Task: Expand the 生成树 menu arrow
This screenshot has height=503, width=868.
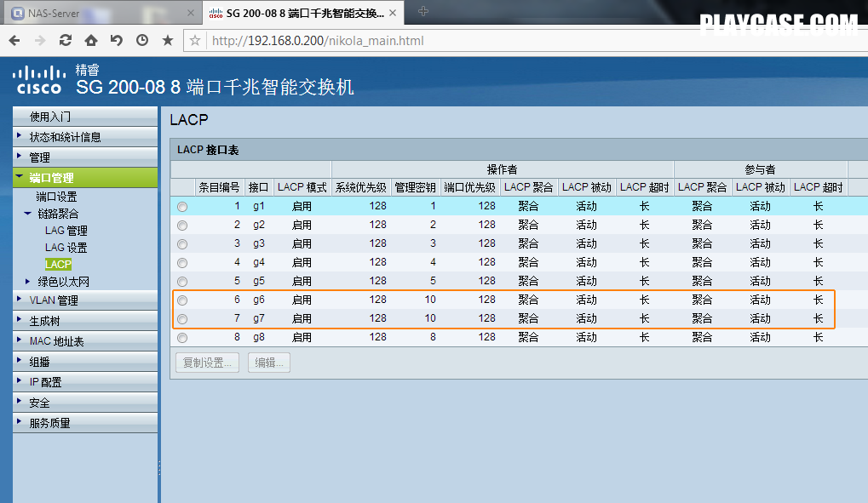Action: click(20, 320)
